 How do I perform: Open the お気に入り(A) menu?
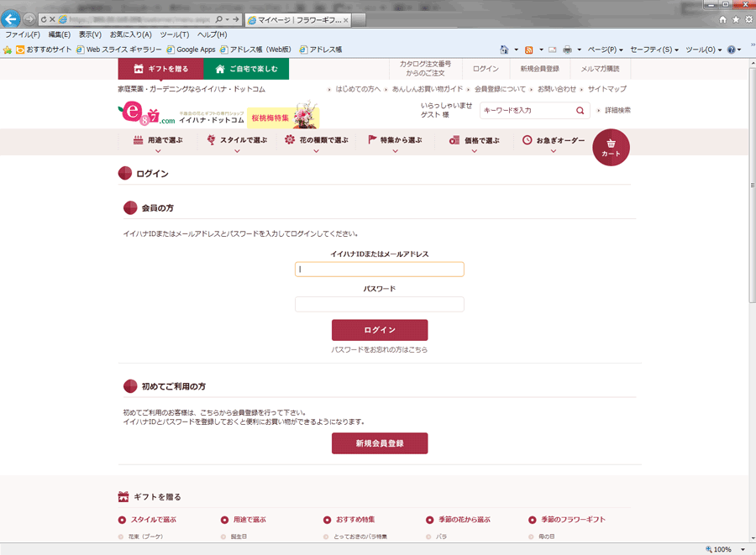tap(130, 34)
